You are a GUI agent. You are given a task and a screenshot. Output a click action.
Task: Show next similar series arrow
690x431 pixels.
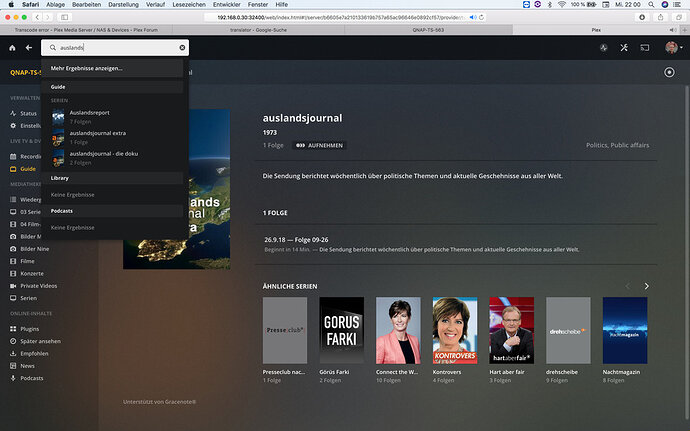pyautogui.click(x=646, y=286)
